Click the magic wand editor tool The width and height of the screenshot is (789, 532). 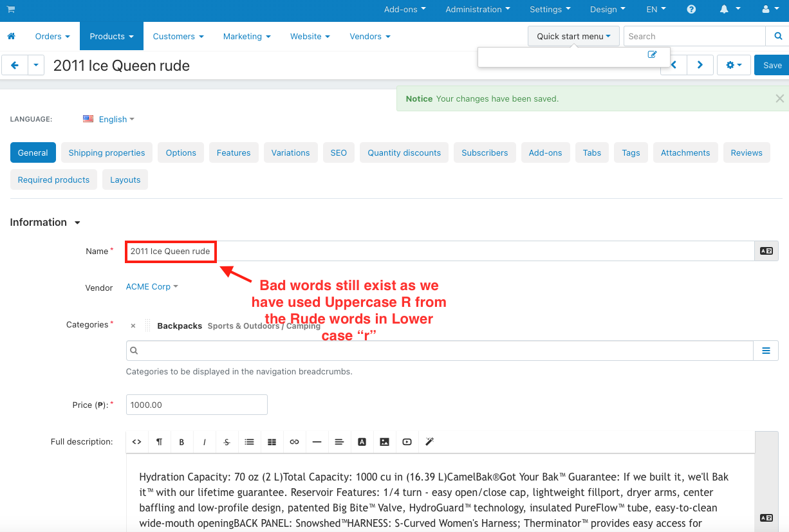coord(429,442)
